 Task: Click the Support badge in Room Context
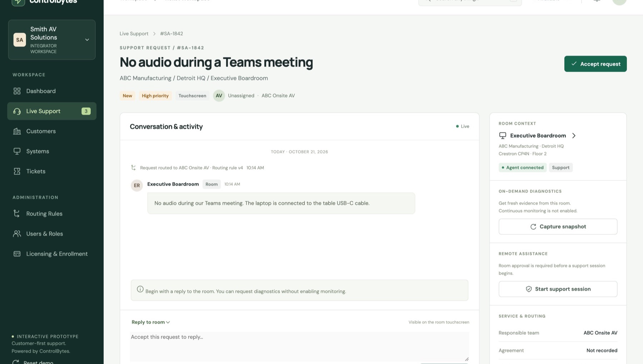[x=561, y=167]
